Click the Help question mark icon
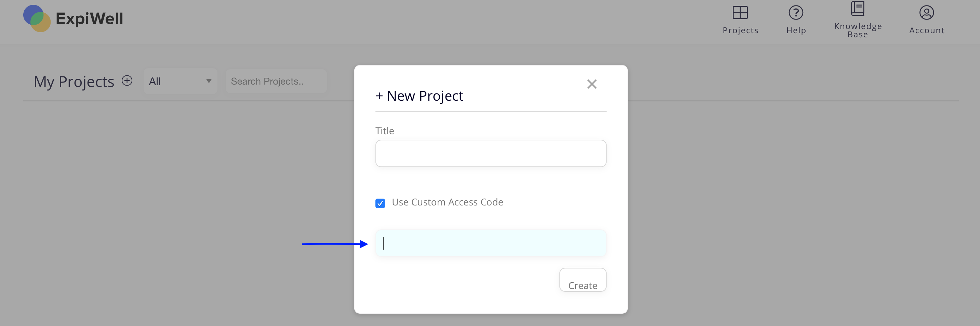Viewport: 980px width, 326px height. (x=795, y=13)
